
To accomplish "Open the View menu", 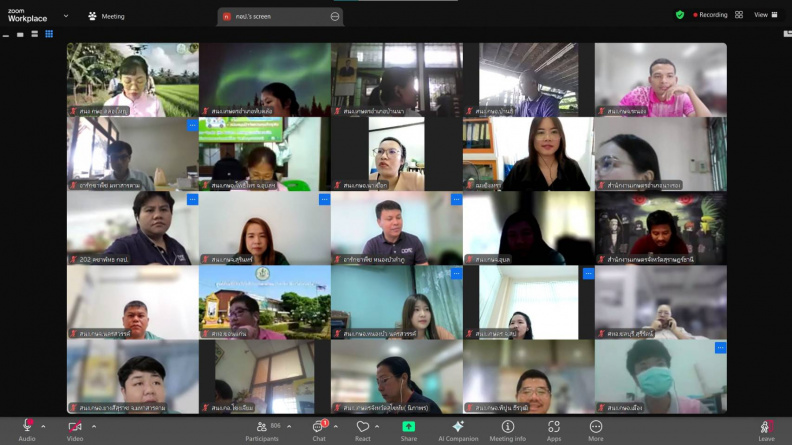I will pos(766,15).
